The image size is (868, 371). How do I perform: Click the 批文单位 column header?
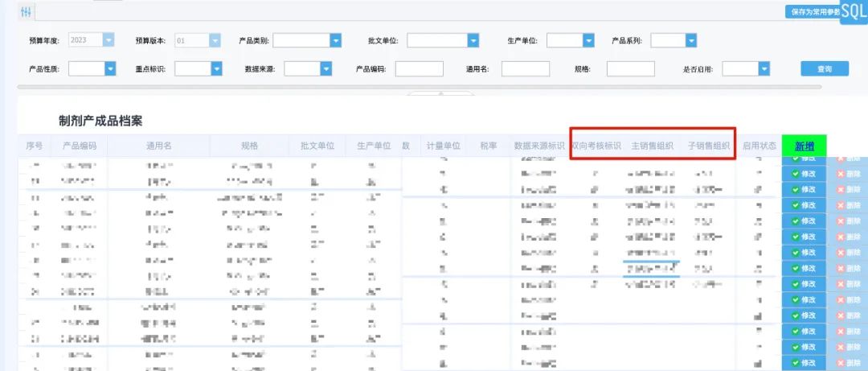pyautogui.click(x=317, y=146)
